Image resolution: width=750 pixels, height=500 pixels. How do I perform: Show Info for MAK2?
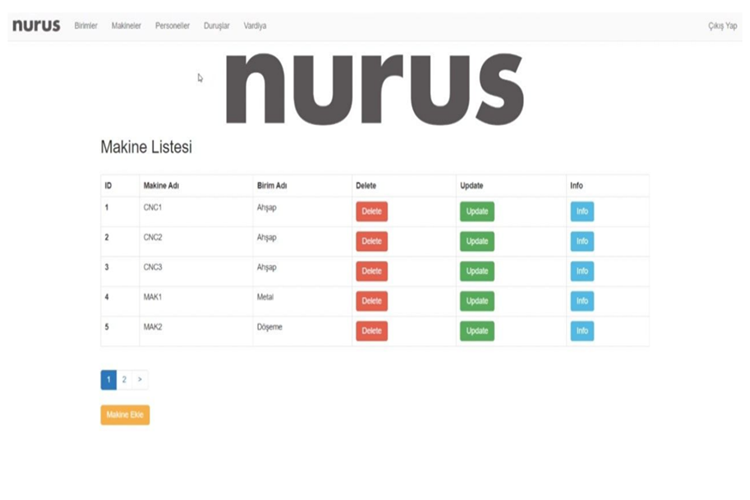[x=582, y=331]
